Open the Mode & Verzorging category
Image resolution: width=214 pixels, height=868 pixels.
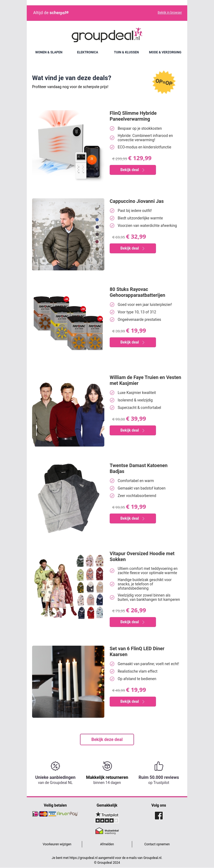point(165,52)
